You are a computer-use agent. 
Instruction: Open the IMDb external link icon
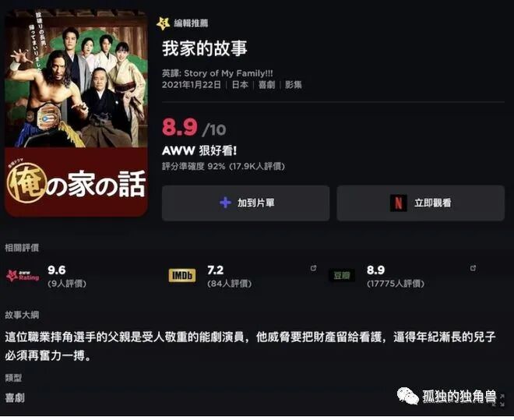313,268
